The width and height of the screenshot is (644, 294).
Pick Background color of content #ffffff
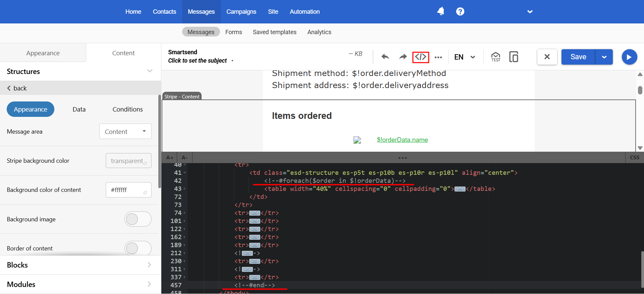point(128,190)
